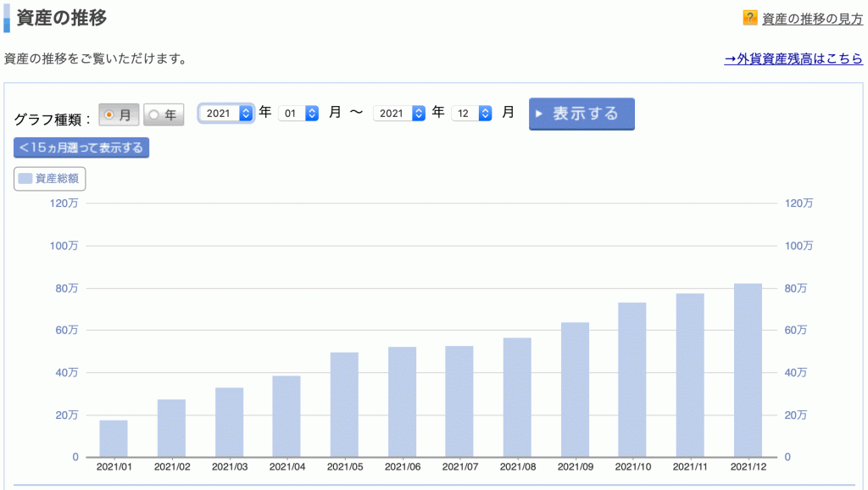Click the left axis 120万 label
This screenshot has width=868, height=490.
click(64, 203)
